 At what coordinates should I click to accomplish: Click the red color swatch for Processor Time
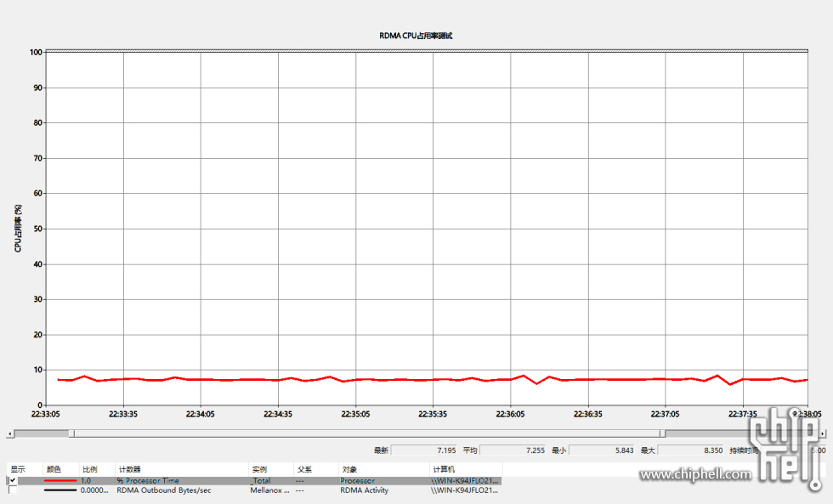click(x=59, y=481)
